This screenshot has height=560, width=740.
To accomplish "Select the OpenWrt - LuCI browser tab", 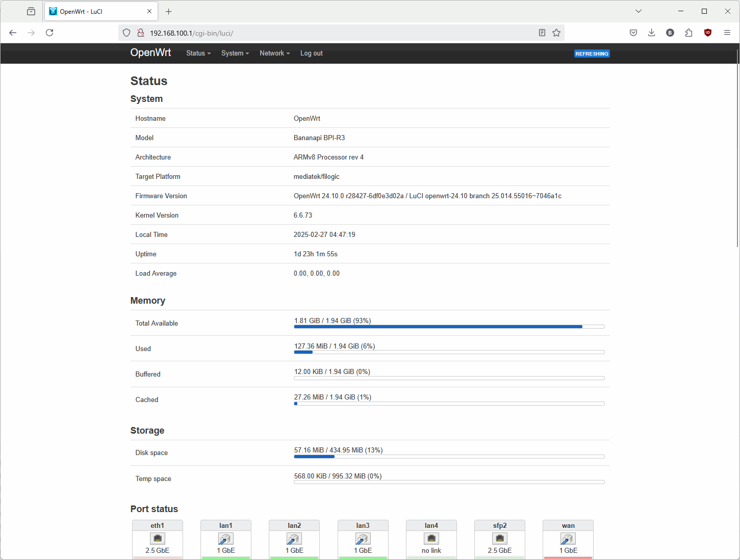I will tap(101, 11).
